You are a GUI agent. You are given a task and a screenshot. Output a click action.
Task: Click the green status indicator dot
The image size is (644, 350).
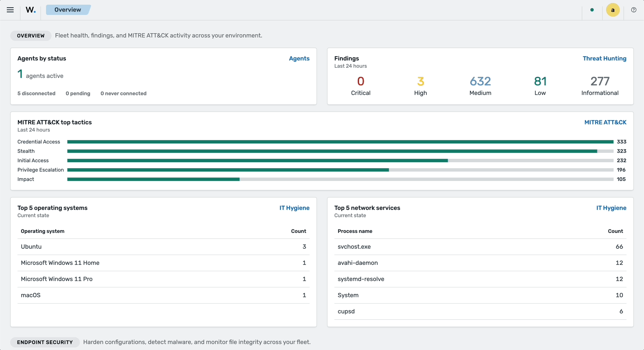point(592,10)
